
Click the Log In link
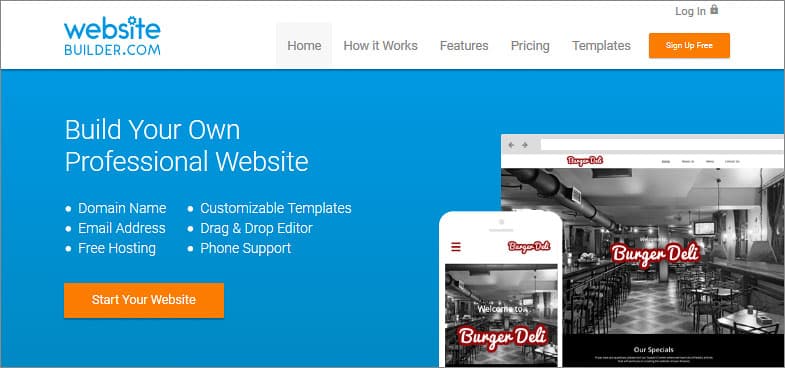click(690, 11)
